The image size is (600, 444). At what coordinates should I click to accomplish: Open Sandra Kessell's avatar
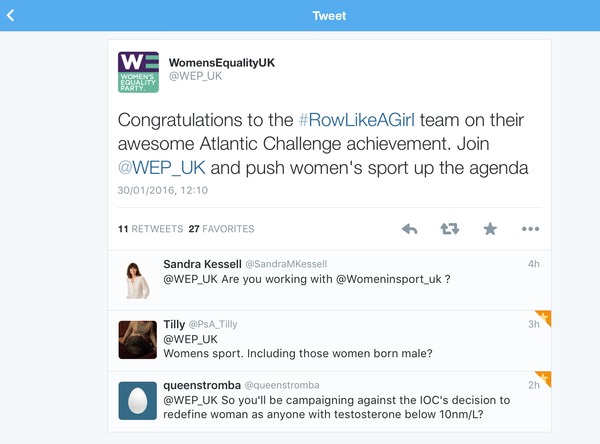point(138,280)
